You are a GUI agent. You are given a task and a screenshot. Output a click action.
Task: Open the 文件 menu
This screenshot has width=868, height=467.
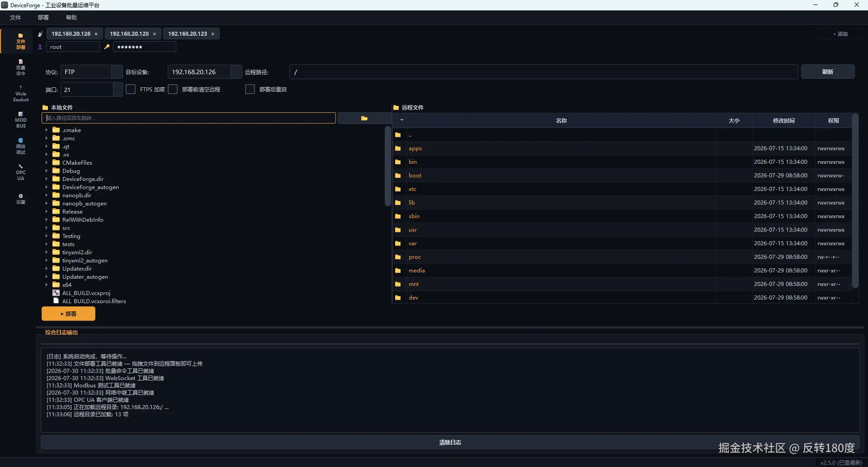coord(15,17)
